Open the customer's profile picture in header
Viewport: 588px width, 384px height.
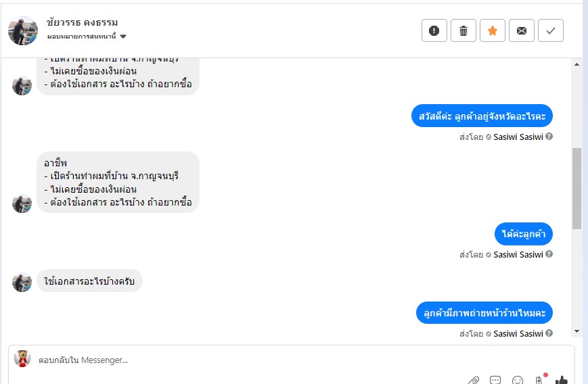[23, 30]
